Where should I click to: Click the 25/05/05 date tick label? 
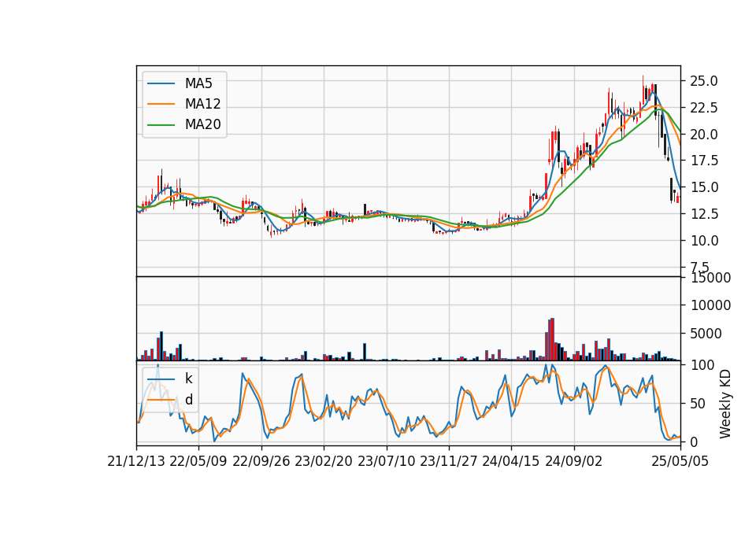(680, 461)
